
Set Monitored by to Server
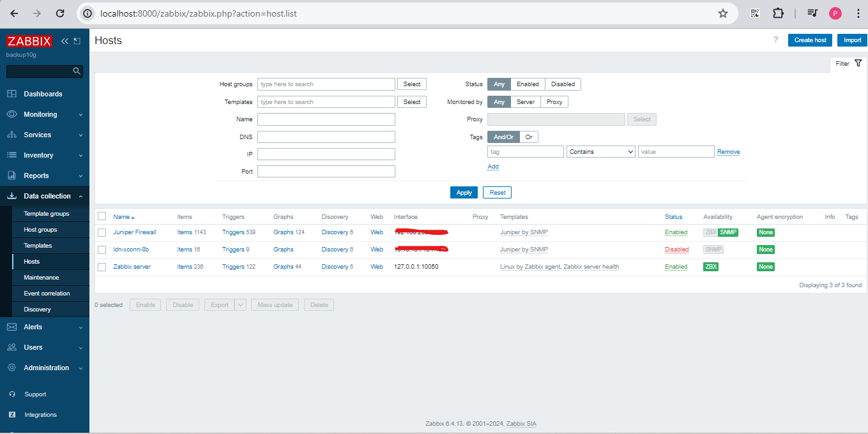526,102
